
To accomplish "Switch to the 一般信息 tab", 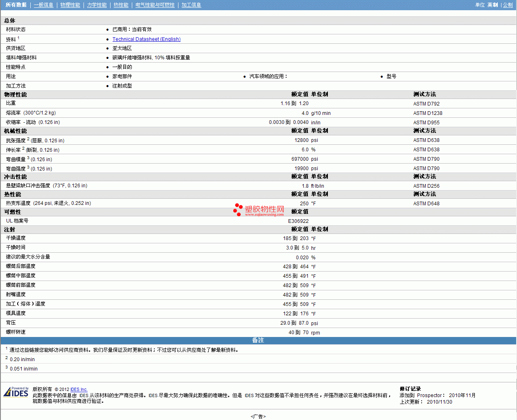I will click(x=43, y=5).
